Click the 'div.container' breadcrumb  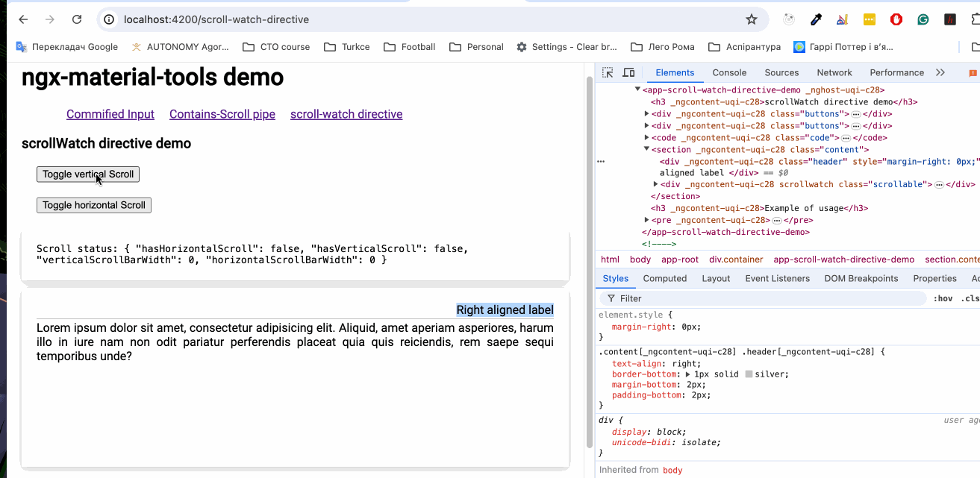(736, 260)
